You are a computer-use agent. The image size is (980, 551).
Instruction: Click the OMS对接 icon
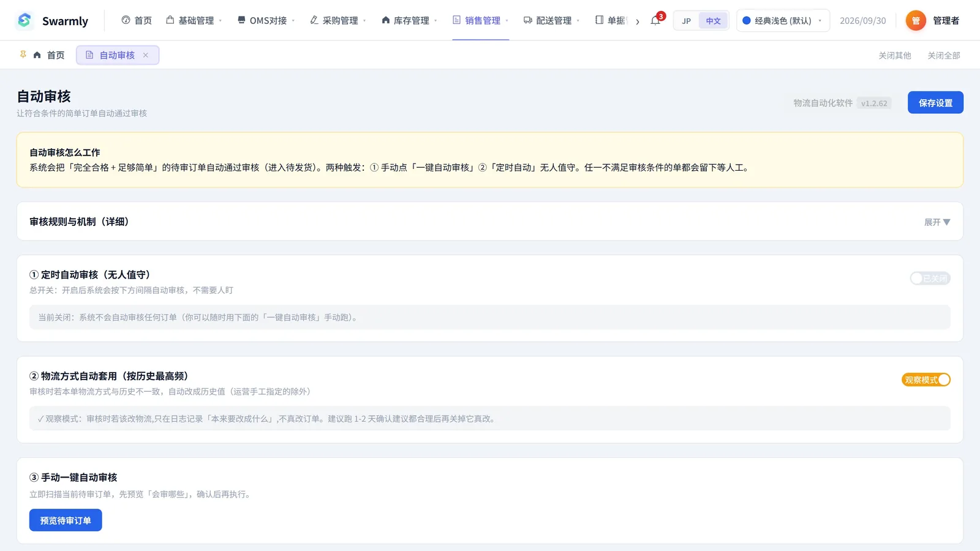click(241, 20)
